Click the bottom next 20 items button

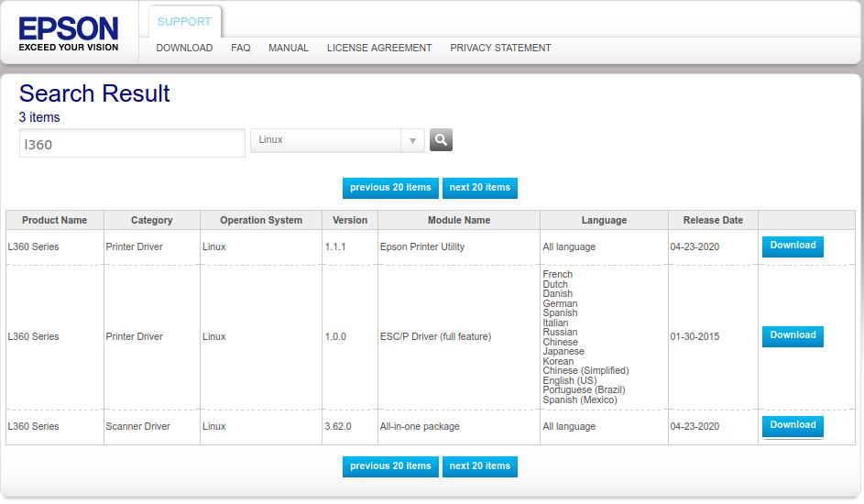pyautogui.click(x=479, y=466)
